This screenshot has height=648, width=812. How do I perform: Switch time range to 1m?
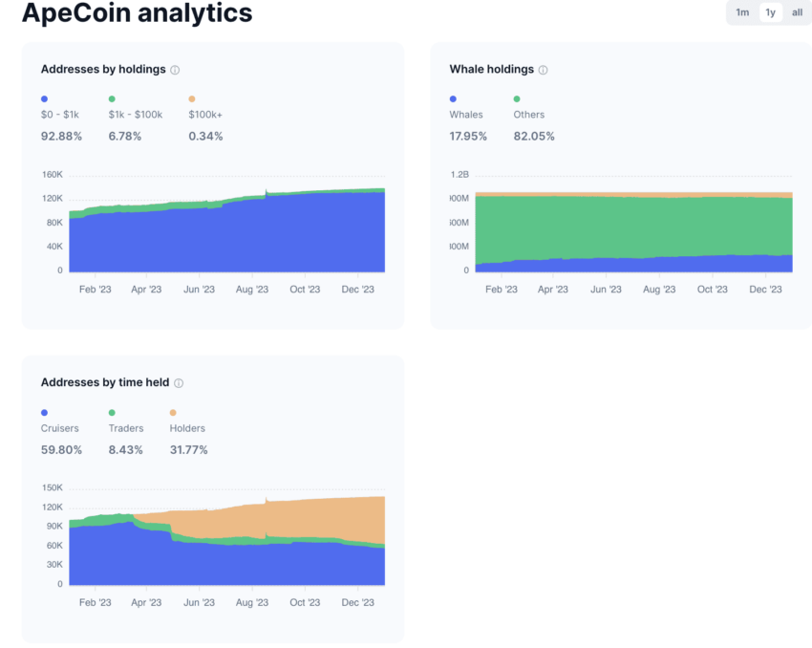point(742,12)
